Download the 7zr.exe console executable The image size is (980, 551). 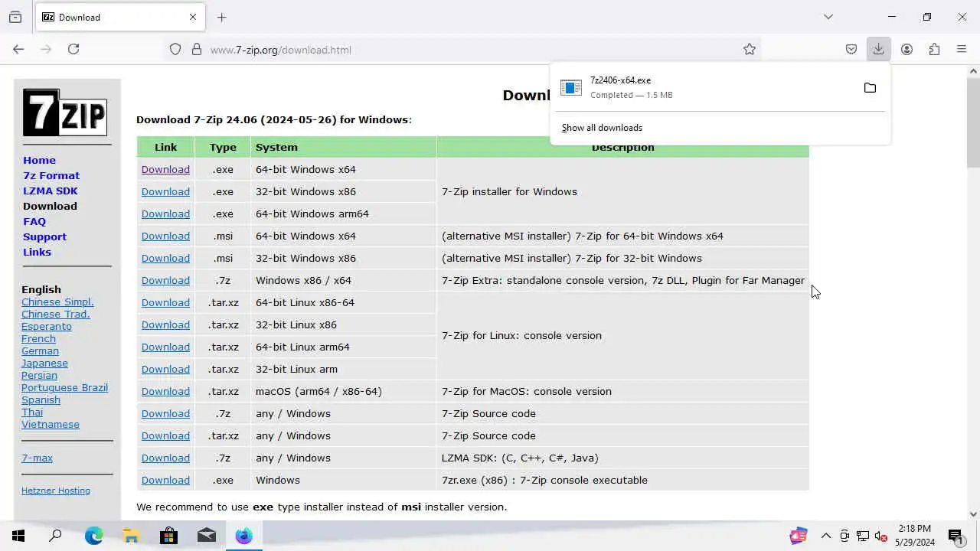pos(165,480)
